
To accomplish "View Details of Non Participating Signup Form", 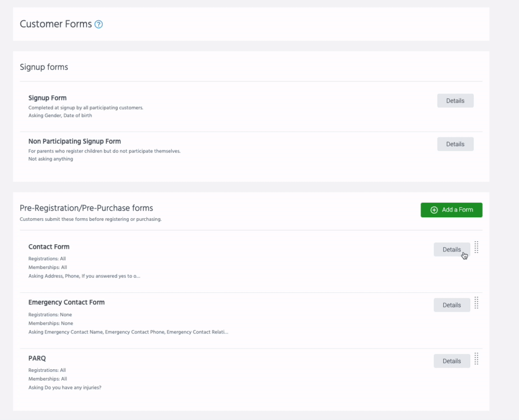I will (455, 144).
